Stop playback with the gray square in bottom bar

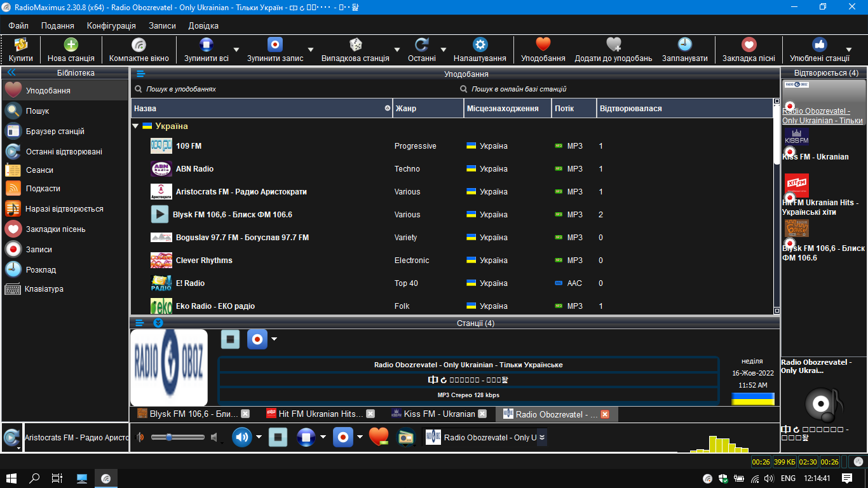click(278, 437)
